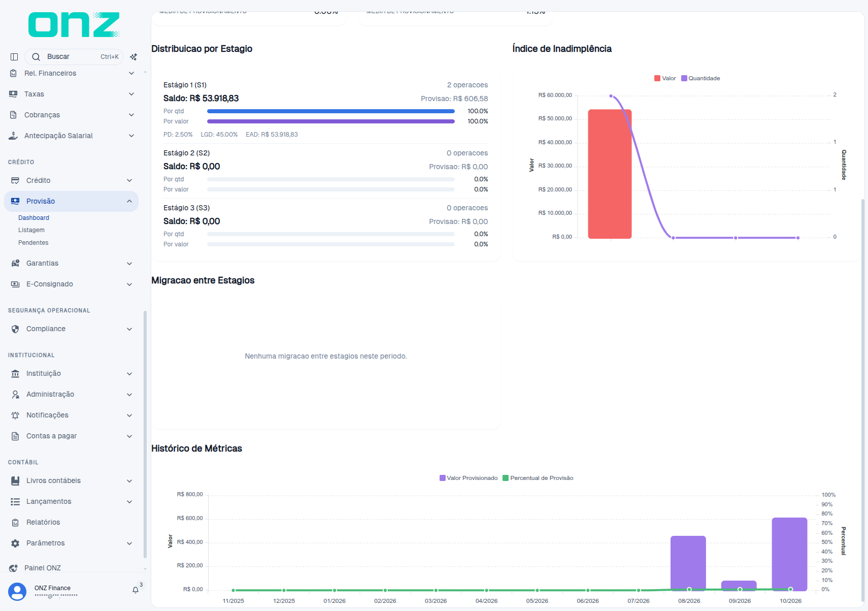Click the Rel. Financeiros clipboard icon

[13, 73]
